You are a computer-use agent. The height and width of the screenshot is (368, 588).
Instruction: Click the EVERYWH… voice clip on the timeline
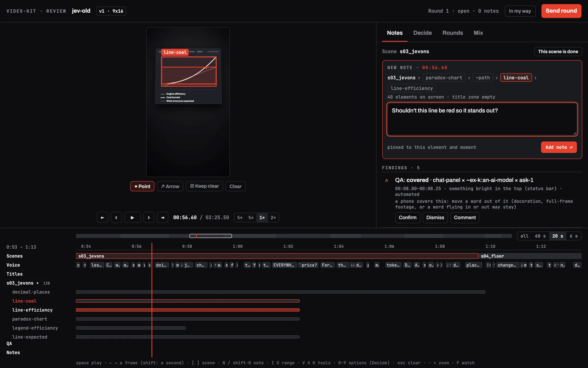pos(283,265)
